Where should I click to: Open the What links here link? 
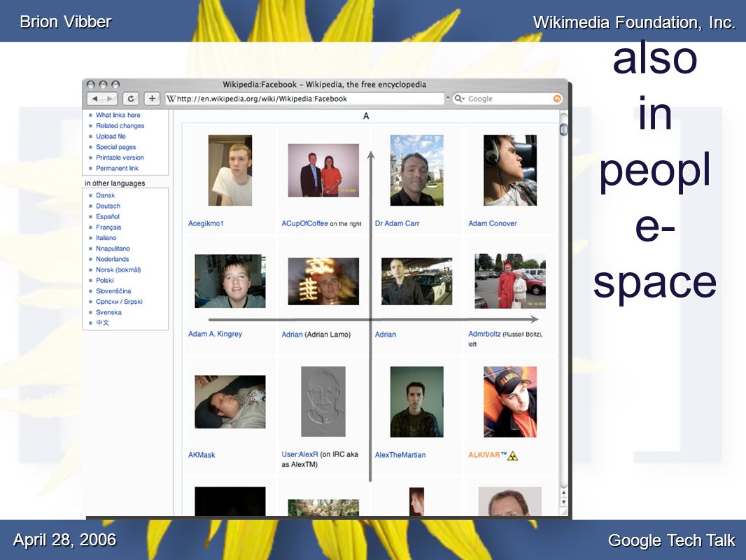click(x=118, y=115)
